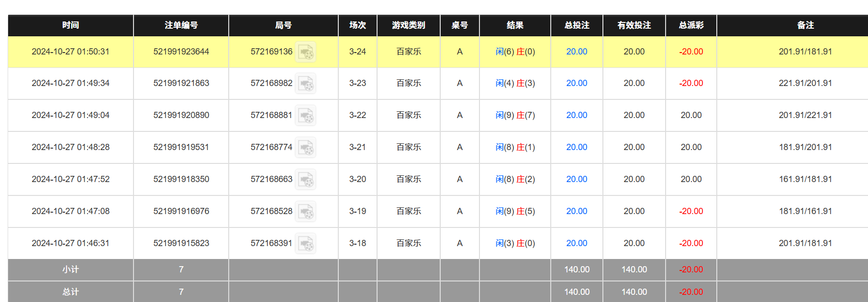Click blue 20.00 bet amount for round 3-19

point(577,211)
